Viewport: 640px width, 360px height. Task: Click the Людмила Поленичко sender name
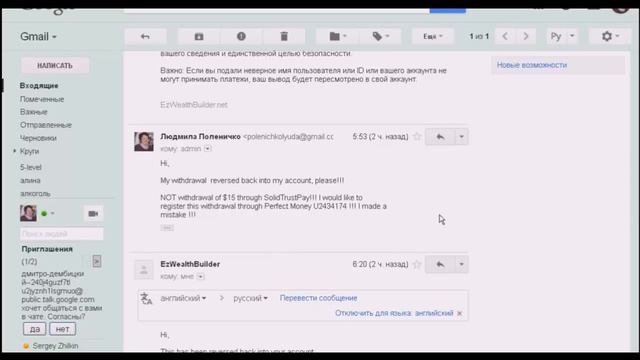(200, 137)
